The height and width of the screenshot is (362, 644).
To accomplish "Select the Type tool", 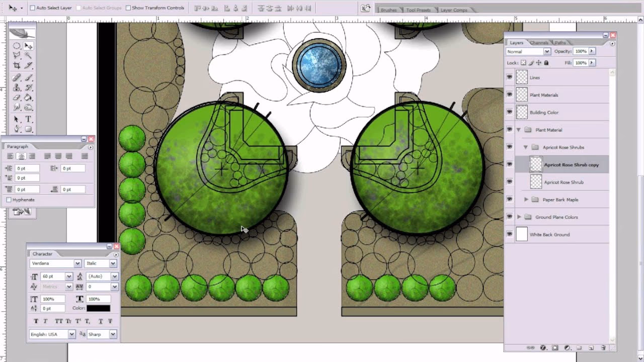I will (x=28, y=120).
